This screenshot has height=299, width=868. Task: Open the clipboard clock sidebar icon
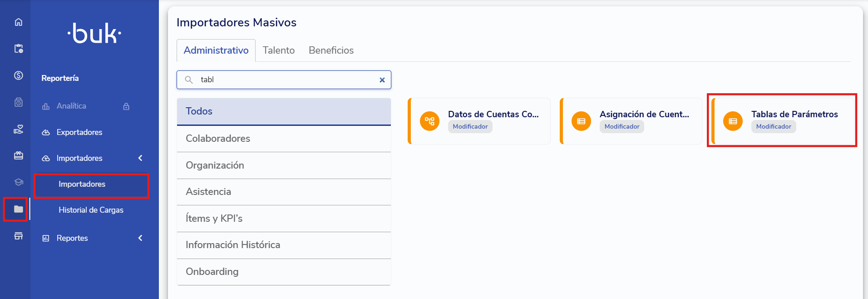tap(19, 49)
